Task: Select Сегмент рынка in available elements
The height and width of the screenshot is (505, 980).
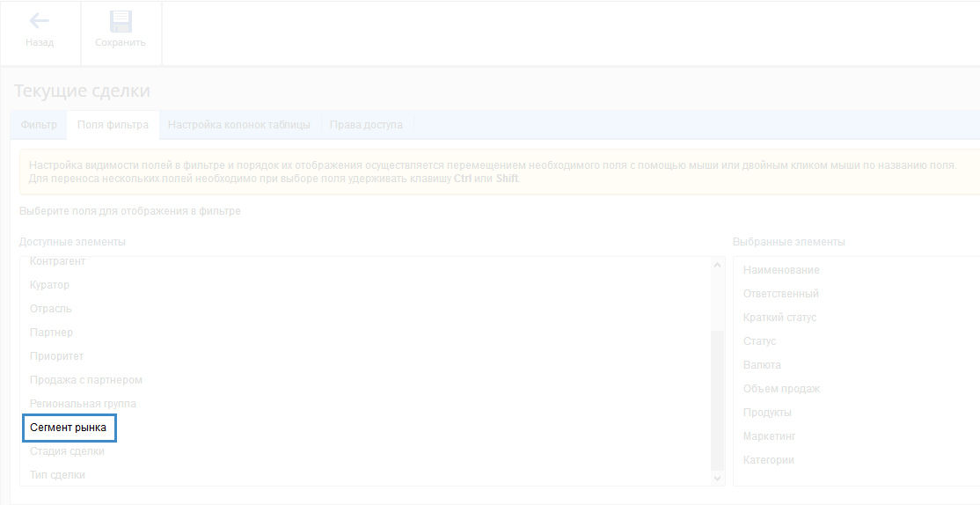Action: pyautogui.click(x=69, y=428)
